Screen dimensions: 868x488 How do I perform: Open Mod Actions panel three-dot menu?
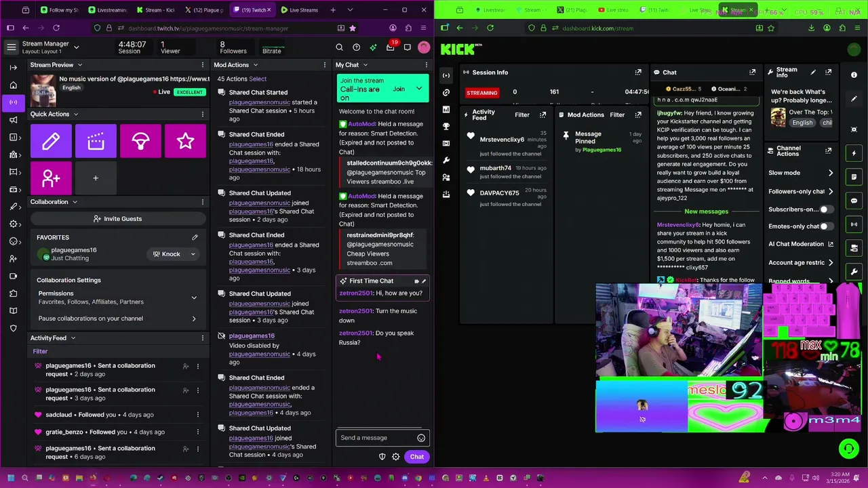point(325,65)
